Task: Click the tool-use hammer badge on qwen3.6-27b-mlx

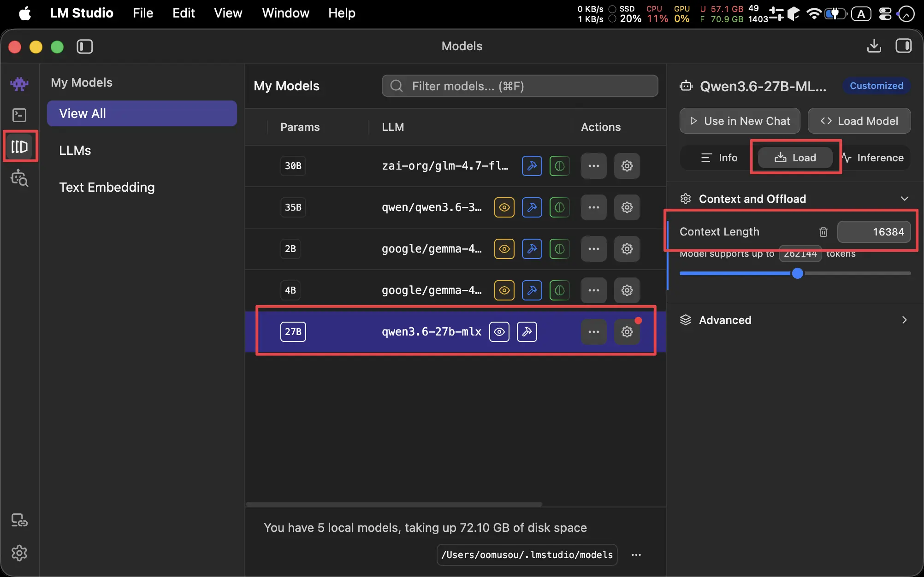Action: pos(527,332)
